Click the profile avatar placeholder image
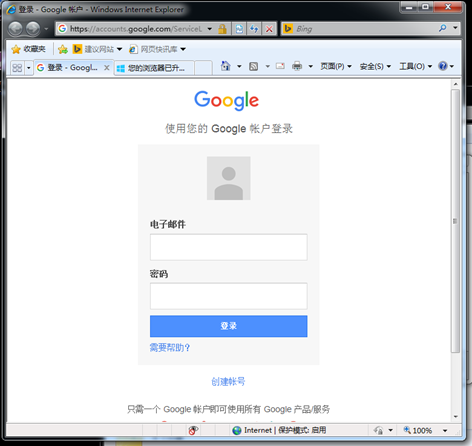This screenshot has width=472, height=446. pos(229,178)
